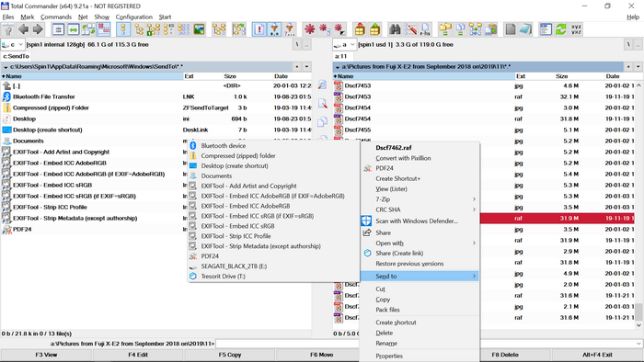Click the wrench configuration toolbar icon

(x=8, y=29)
